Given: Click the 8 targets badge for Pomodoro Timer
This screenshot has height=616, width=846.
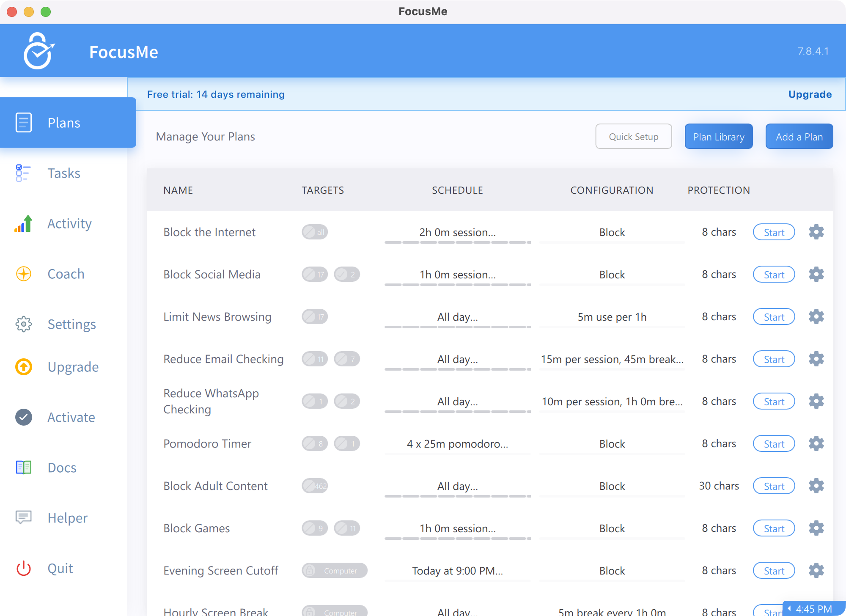Looking at the screenshot, I should pos(315,443).
